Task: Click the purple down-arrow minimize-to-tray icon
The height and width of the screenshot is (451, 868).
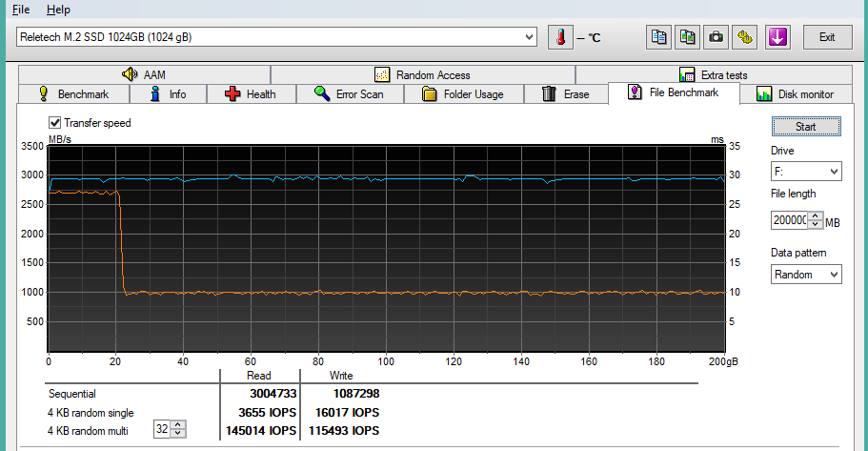Action: [x=777, y=38]
